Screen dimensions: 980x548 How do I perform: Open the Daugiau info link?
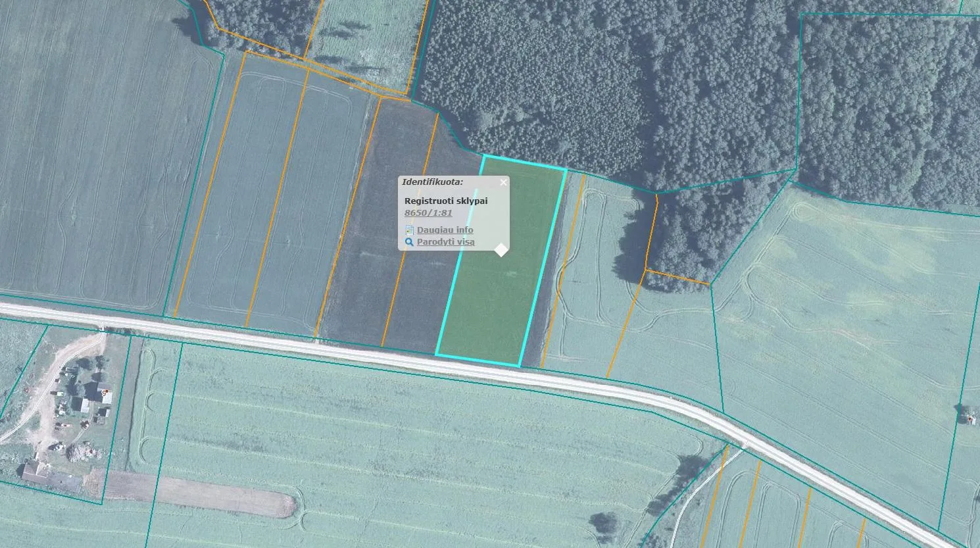pos(445,230)
